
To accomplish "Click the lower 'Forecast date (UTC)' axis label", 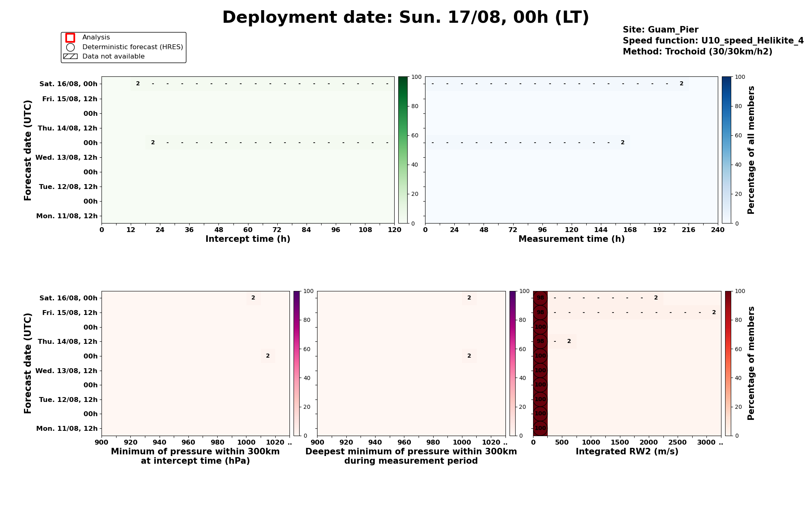I will 28,363.
